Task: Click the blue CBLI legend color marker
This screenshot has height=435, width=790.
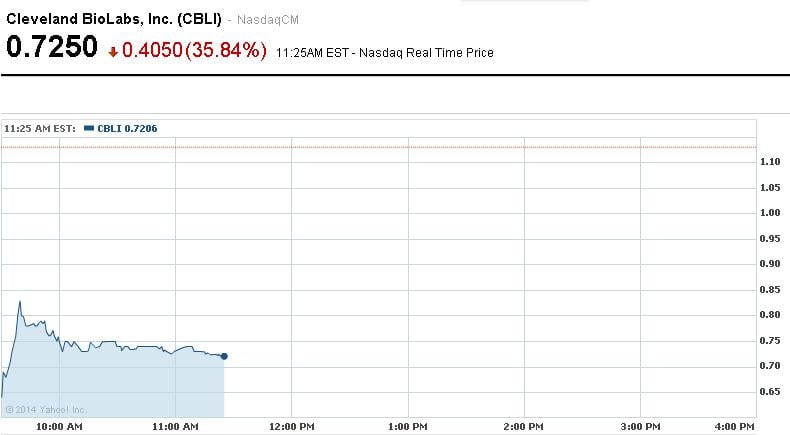Action: pos(89,128)
